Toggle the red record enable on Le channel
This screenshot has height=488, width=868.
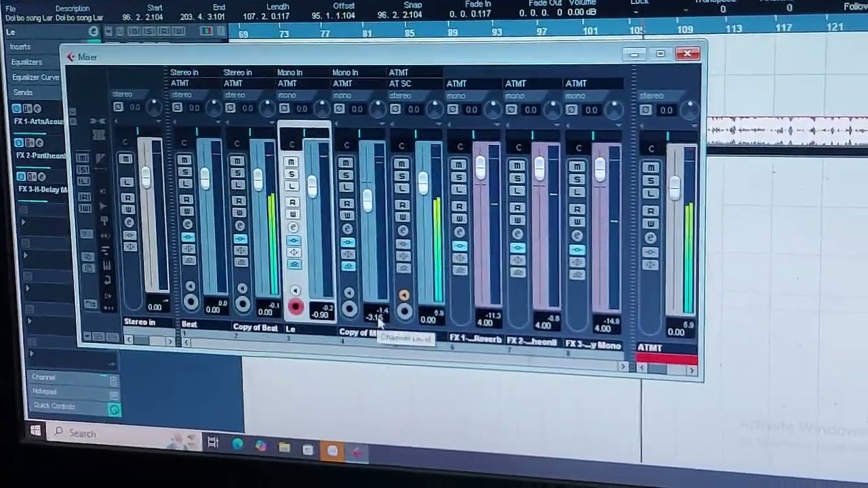[295, 307]
